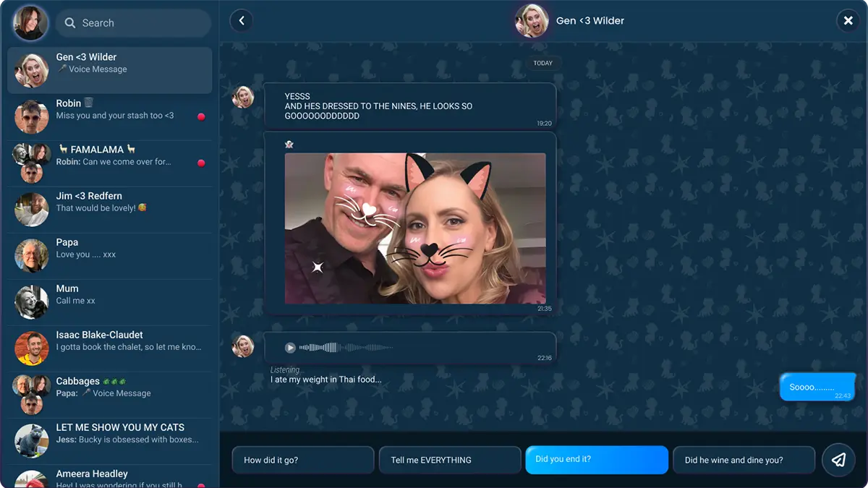Close the chat with the X button
The width and height of the screenshot is (868, 488).
pyautogui.click(x=848, y=21)
